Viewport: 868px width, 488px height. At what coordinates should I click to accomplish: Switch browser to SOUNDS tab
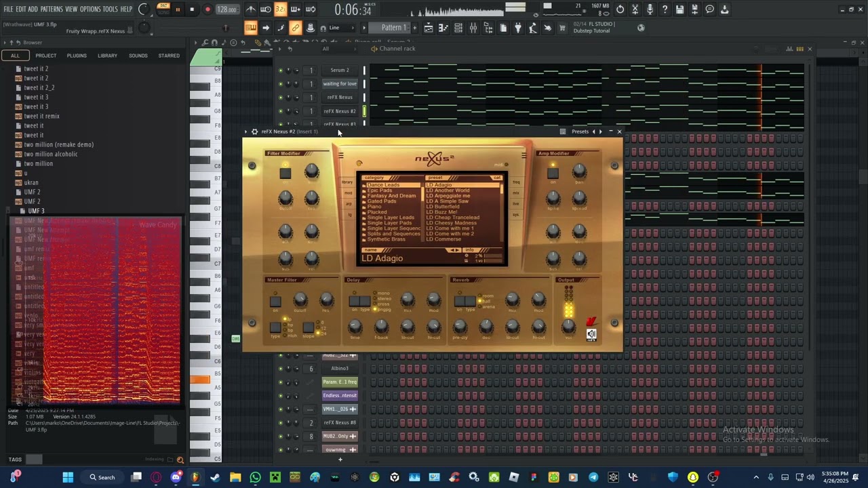pyautogui.click(x=138, y=56)
